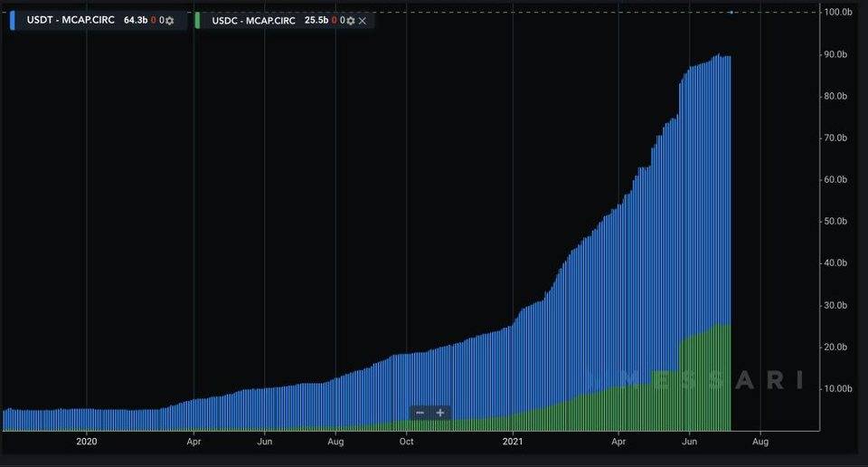The height and width of the screenshot is (467, 868).
Task: Click the USDT value 64.3b
Action: click(x=136, y=20)
